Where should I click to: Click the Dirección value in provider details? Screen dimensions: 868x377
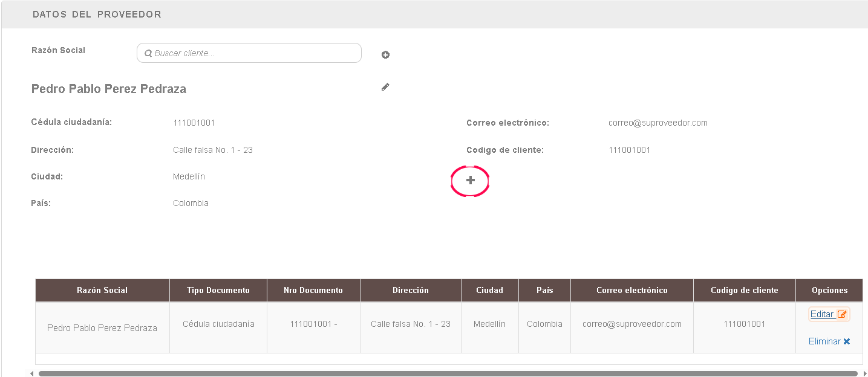213,150
